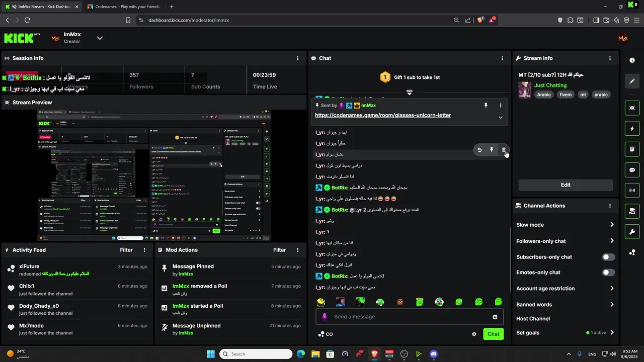Click Just Chatting category link
This screenshot has width=644, height=362.
click(550, 85)
